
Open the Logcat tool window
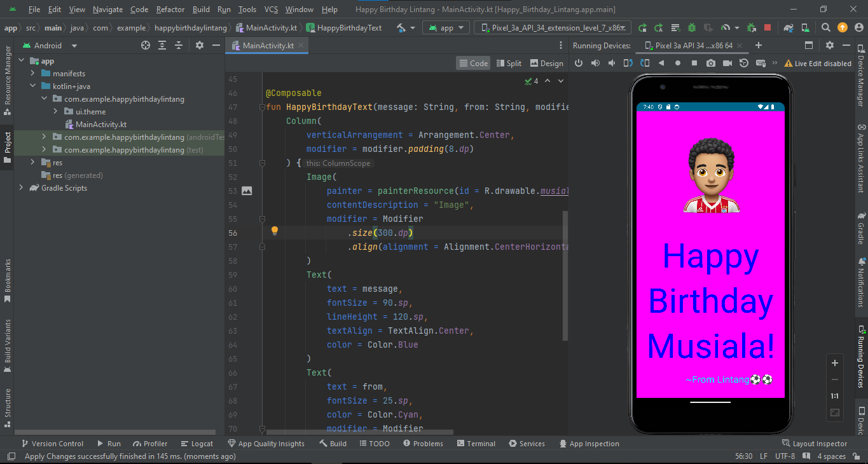pyautogui.click(x=197, y=444)
